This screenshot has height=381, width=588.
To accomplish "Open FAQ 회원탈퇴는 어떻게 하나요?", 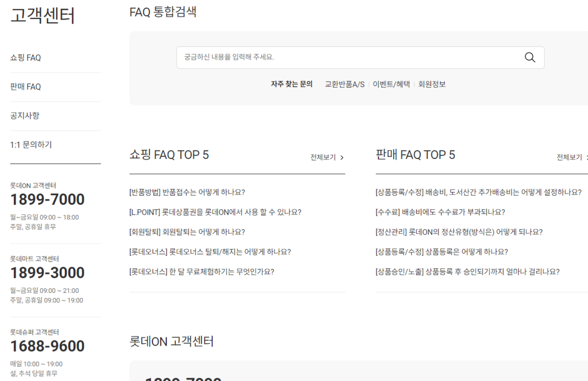I will coord(187,232).
